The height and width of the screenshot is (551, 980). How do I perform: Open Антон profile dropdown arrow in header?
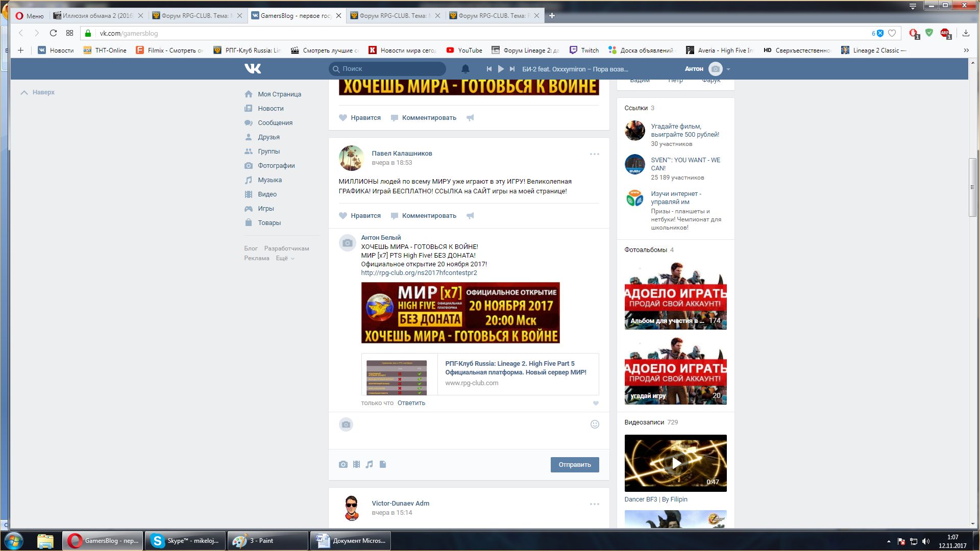point(728,69)
